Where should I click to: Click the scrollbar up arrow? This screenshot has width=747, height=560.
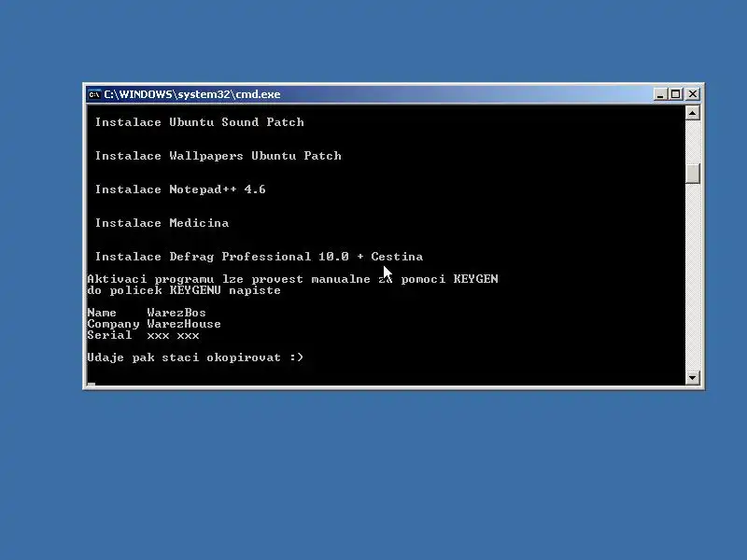(692, 113)
